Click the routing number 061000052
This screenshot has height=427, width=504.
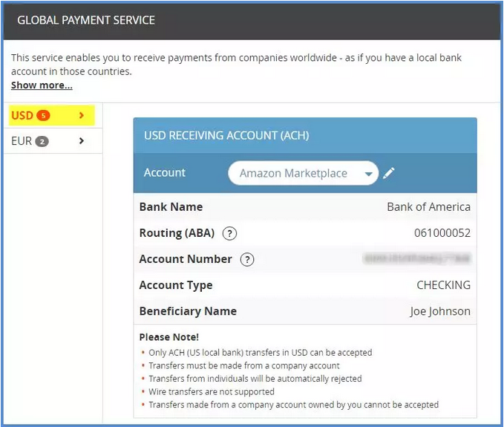442,233
